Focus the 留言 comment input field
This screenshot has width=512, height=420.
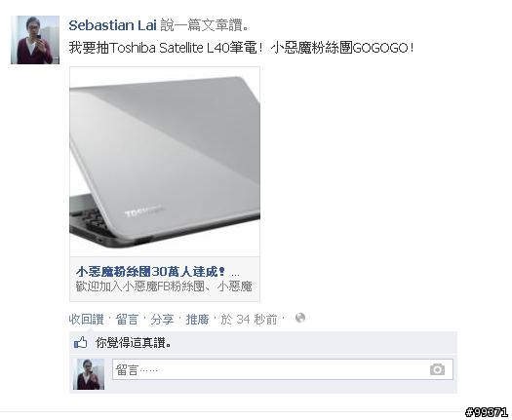[283, 369]
